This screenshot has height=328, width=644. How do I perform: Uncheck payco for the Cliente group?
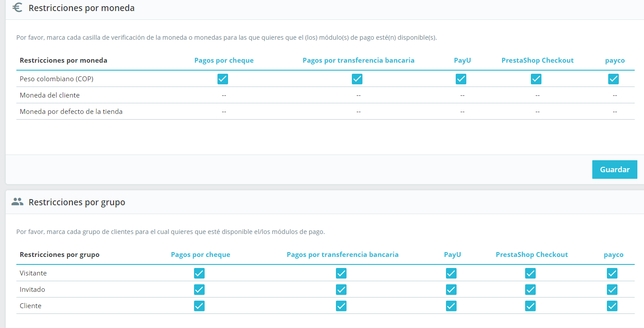612,306
